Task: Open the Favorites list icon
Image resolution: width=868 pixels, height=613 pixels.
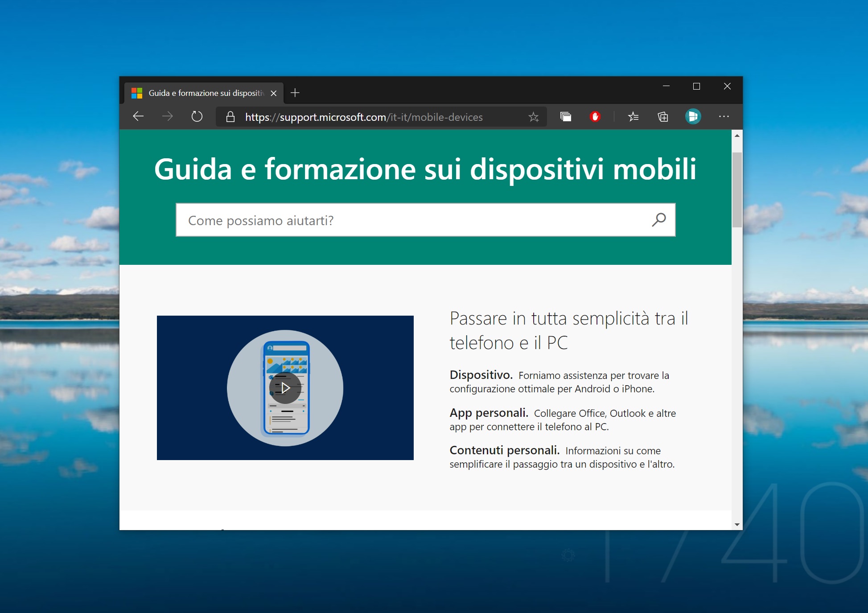Action: (x=633, y=117)
